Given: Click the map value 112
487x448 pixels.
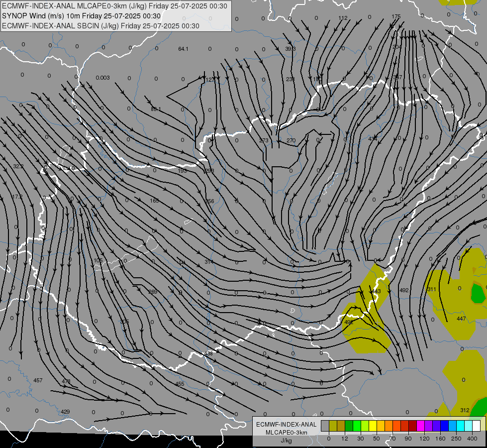Looking at the screenshot, I should pos(343,18).
